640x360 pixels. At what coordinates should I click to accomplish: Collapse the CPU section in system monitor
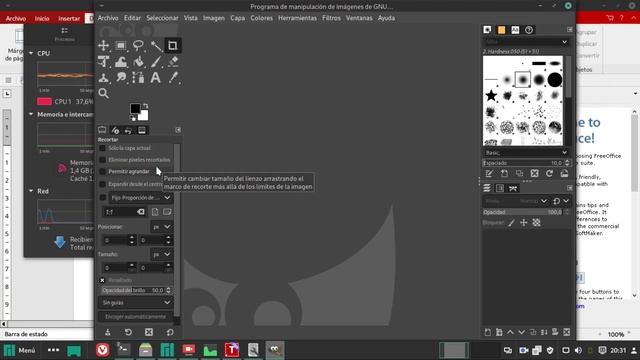31,53
